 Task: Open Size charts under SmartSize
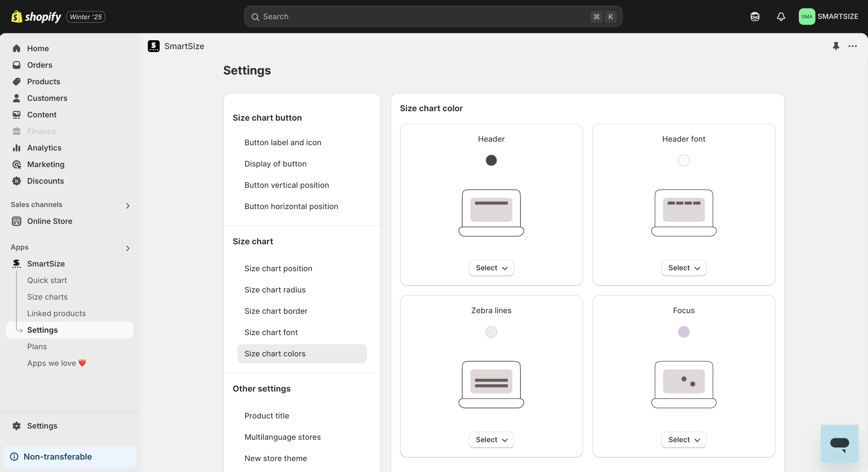[x=47, y=297]
